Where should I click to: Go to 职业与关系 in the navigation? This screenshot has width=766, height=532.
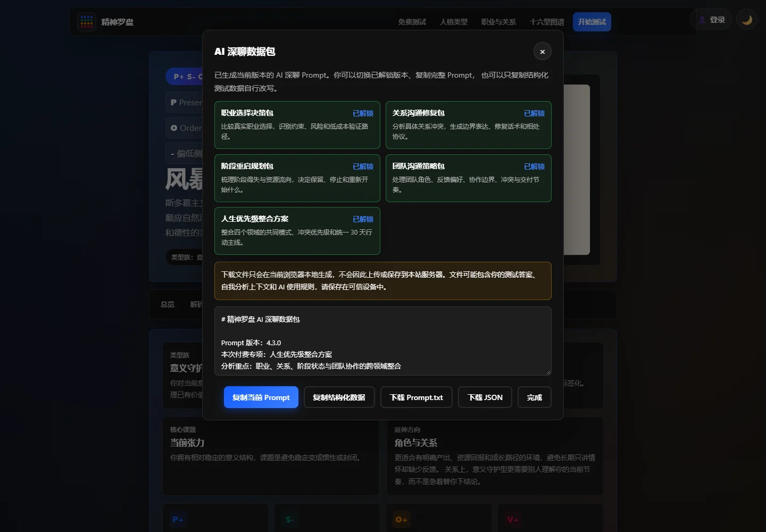(x=498, y=22)
